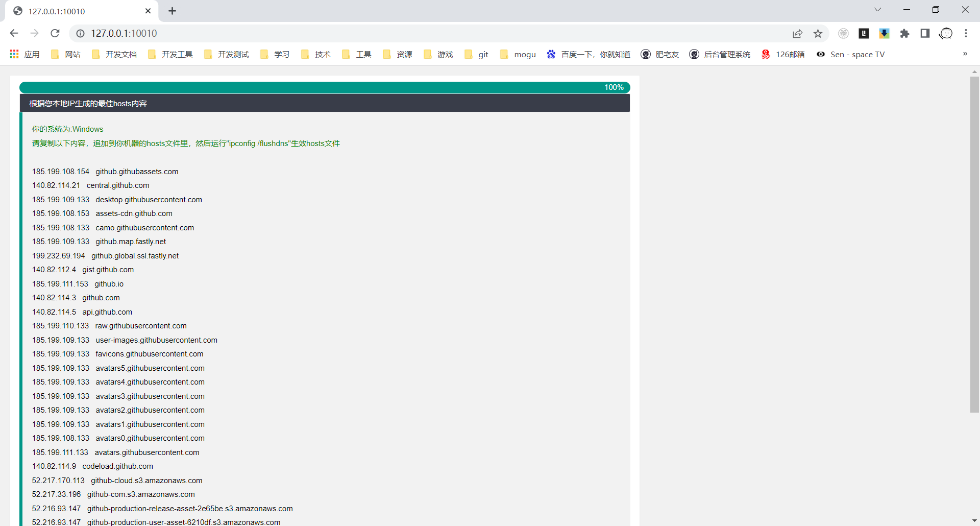Click the 185.199.111.153 github.io entry
This screenshot has height=526, width=980.
[78, 284]
